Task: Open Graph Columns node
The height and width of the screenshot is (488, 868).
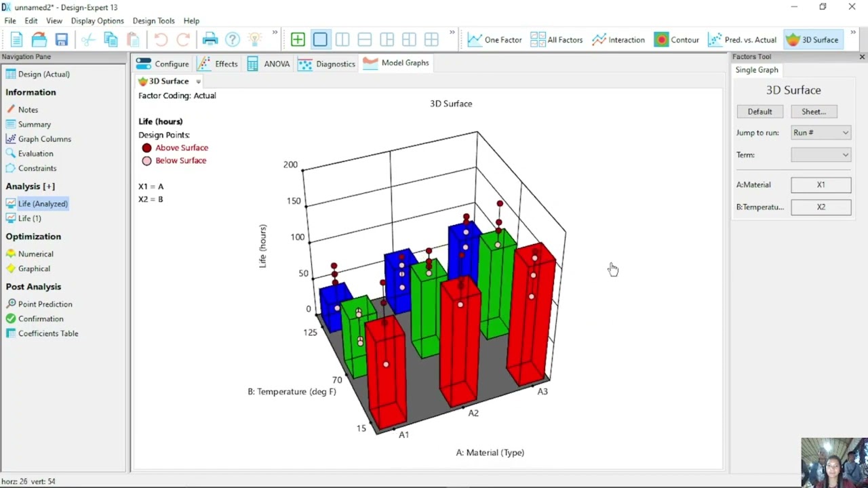Action: tap(39, 139)
